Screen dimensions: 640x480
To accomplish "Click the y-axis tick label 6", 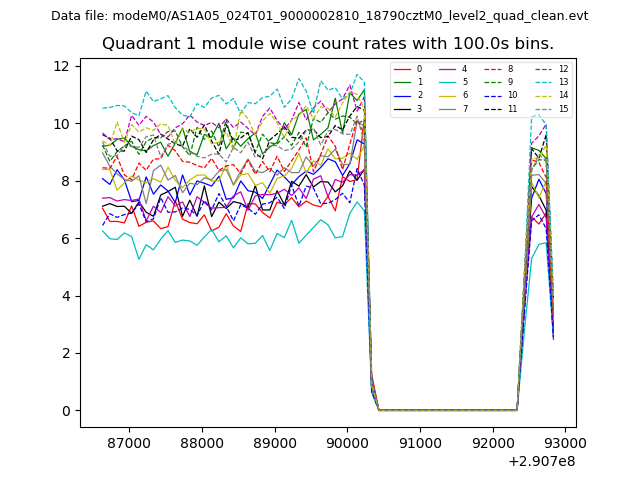I will point(65,239).
